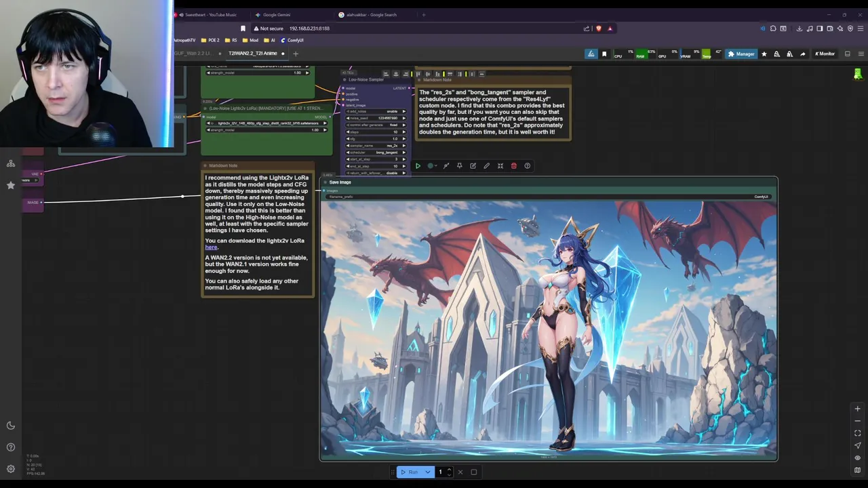The image size is (868, 488).
Task: Open the K Monitor panel
Action: 825,54
